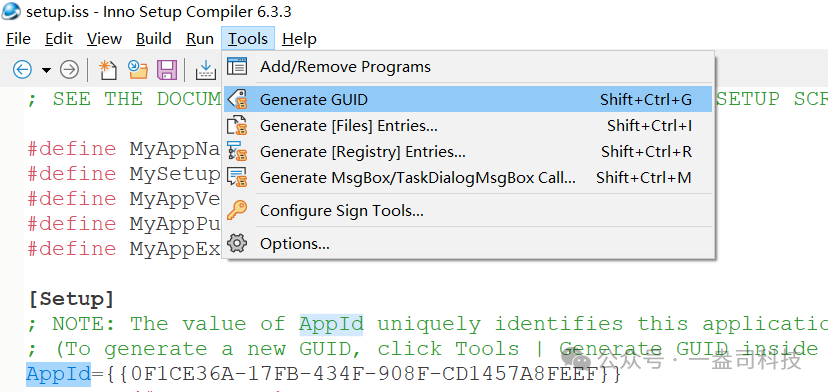Click the '#define MyAppNa' line
This screenshot has width=828, height=392.
pos(124,149)
